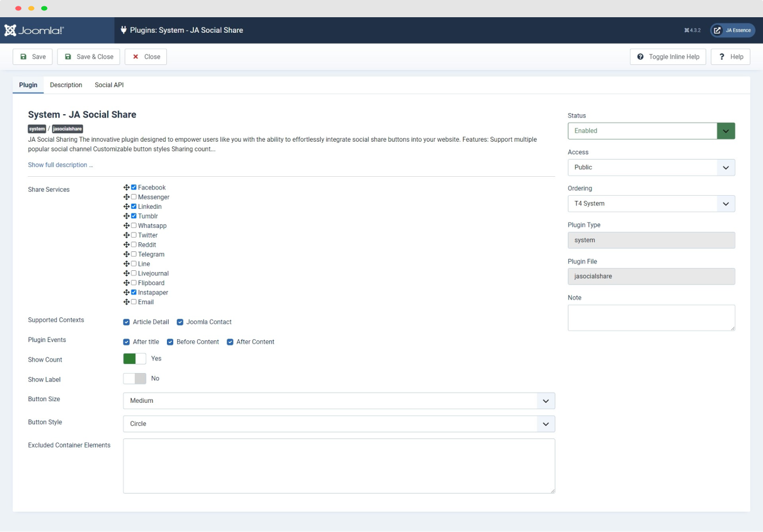The height and width of the screenshot is (532, 763).
Task: Click drag handle icon next to Instapaper
Action: point(126,293)
